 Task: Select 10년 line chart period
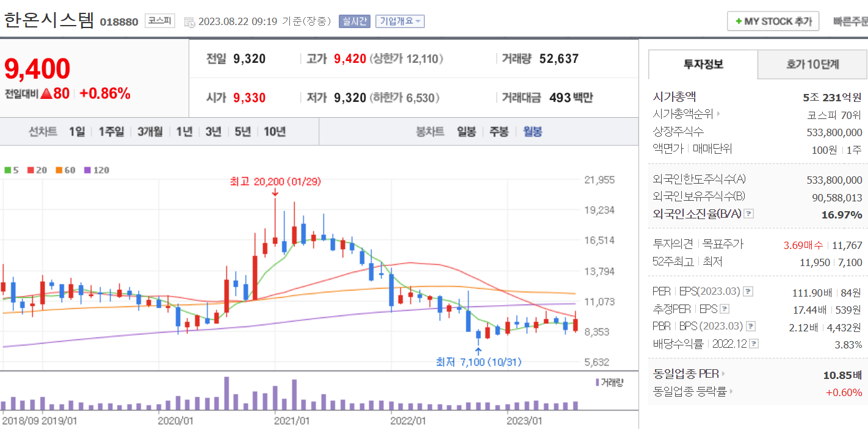[275, 132]
